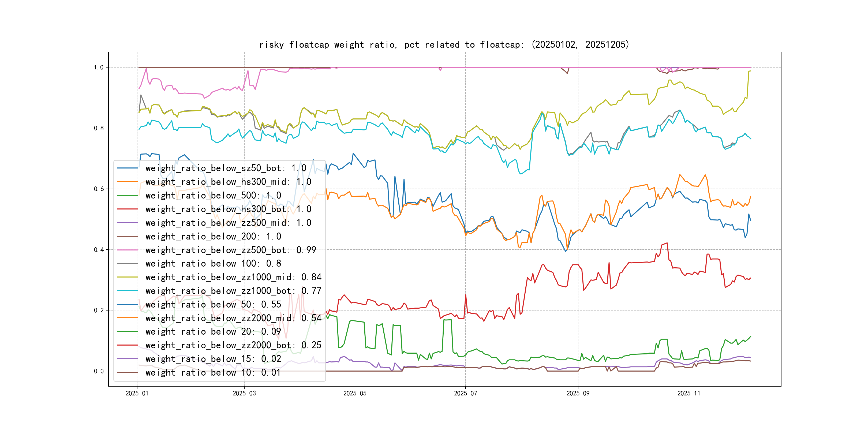
Task: Click legend entry weight_ratio_below_sz50_bot
Action: click(x=225, y=168)
